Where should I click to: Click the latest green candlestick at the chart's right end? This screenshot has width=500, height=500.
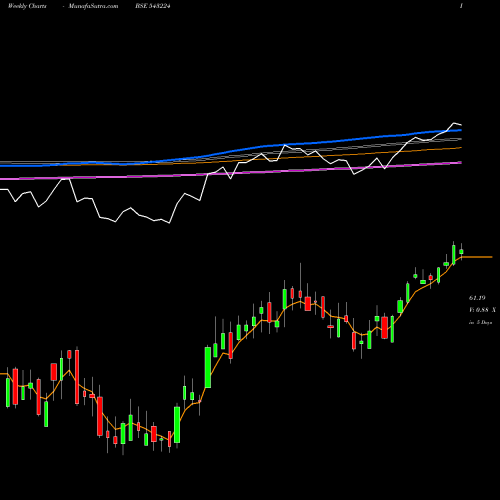461,251
